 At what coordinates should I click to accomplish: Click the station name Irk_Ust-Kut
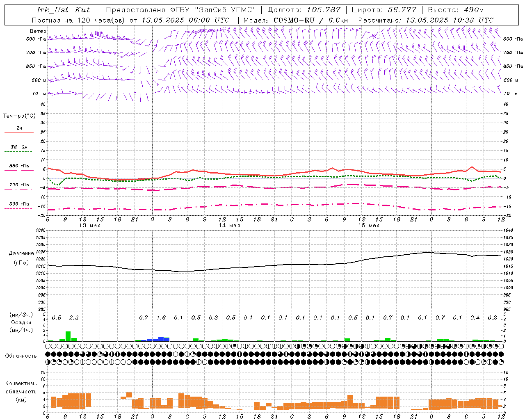(63, 10)
